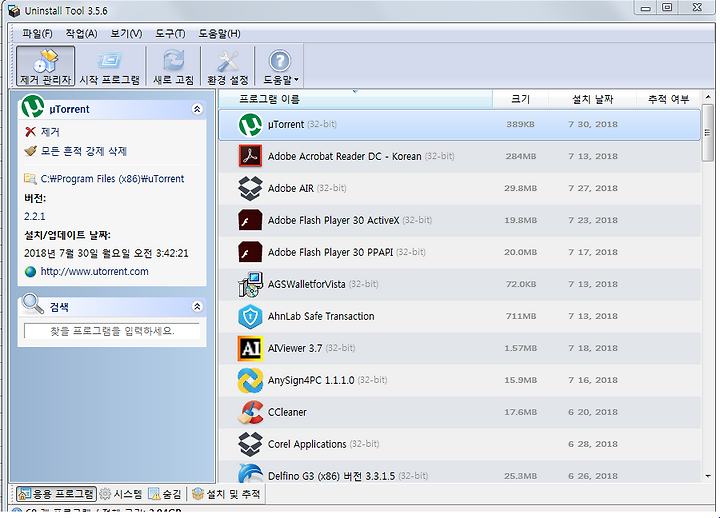Image resolution: width=720 pixels, height=518 pixels.
Task: Select the Adobe AIR row
Action: click(x=460, y=188)
